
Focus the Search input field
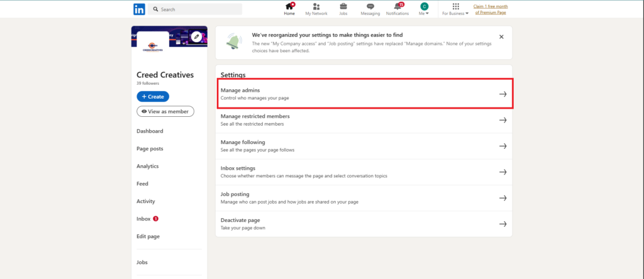point(195,9)
